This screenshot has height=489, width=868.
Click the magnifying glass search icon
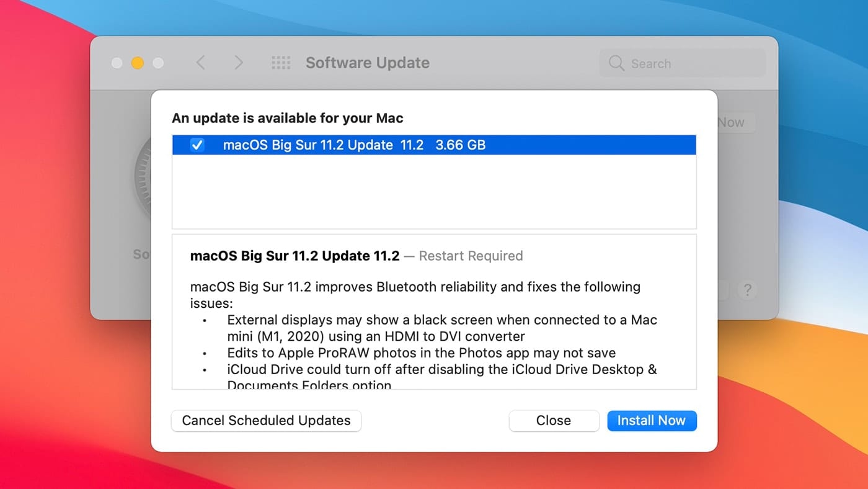tap(616, 63)
